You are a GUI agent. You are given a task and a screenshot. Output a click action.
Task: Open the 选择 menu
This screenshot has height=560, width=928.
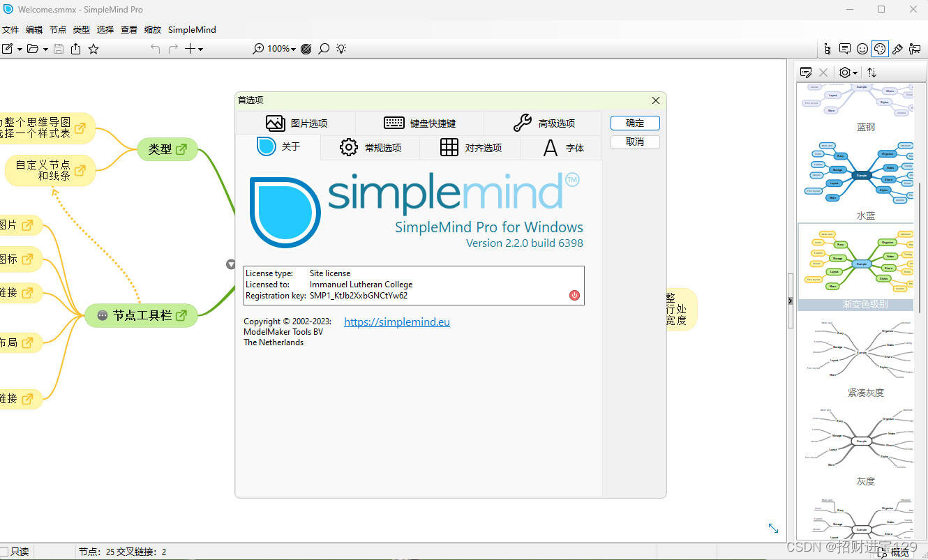coord(105,30)
